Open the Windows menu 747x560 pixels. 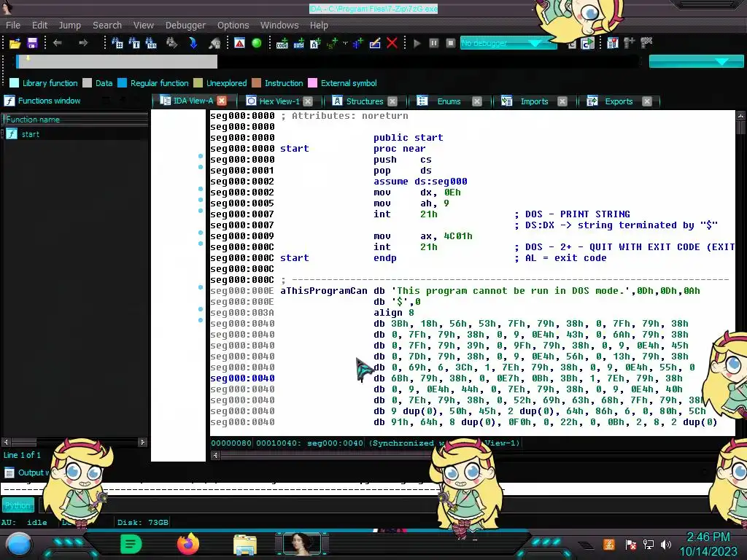[x=279, y=26]
